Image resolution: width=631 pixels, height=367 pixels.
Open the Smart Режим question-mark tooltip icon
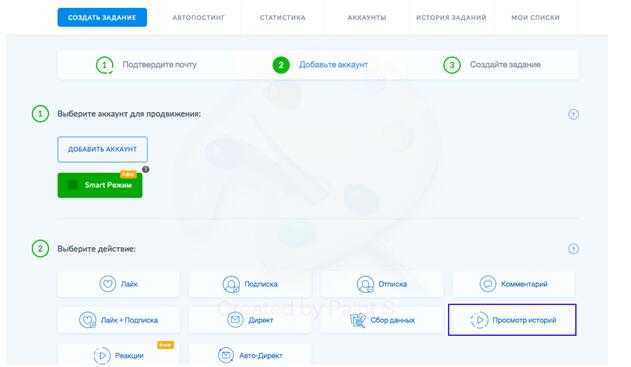(146, 169)
